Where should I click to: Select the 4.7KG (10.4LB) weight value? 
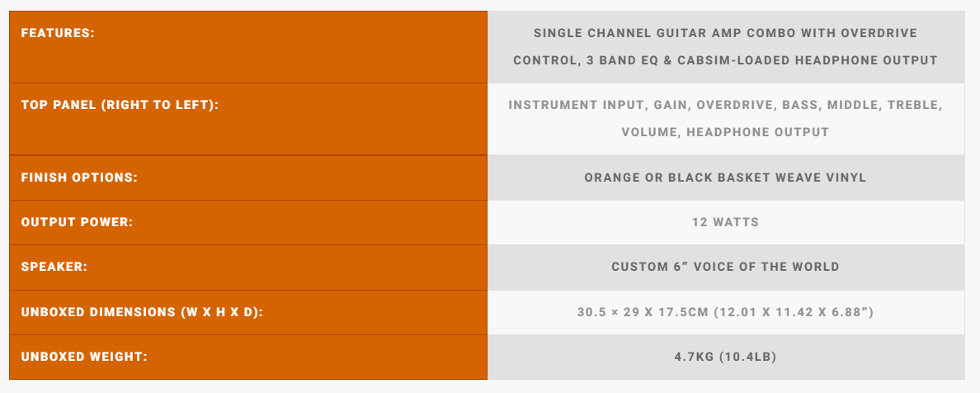tap(725, 357)
